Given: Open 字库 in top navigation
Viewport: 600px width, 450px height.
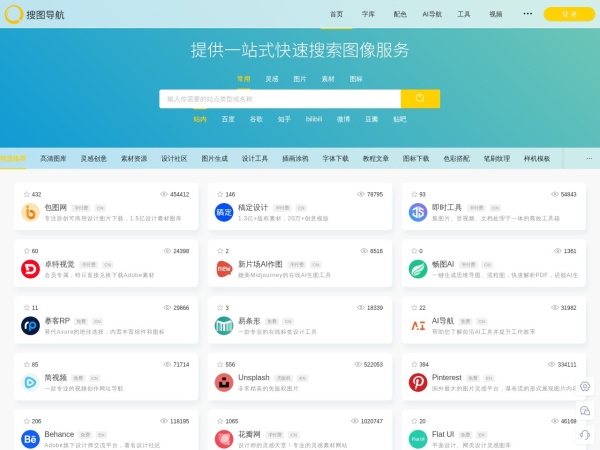Looking at the screenshot, I should tap(368, 14).
